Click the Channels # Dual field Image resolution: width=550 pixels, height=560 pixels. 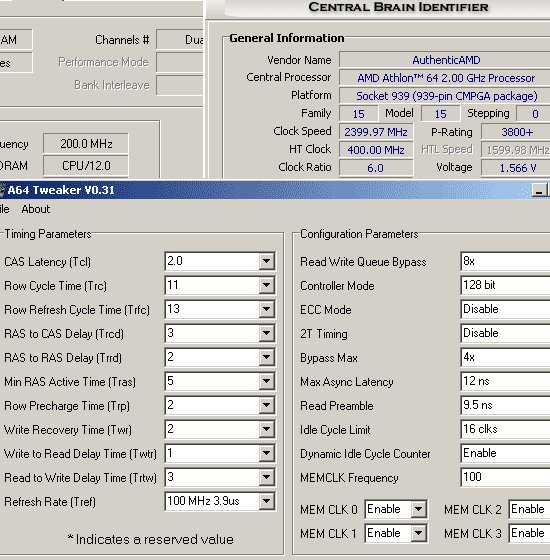pyautogui.click(x=180, y=40)
